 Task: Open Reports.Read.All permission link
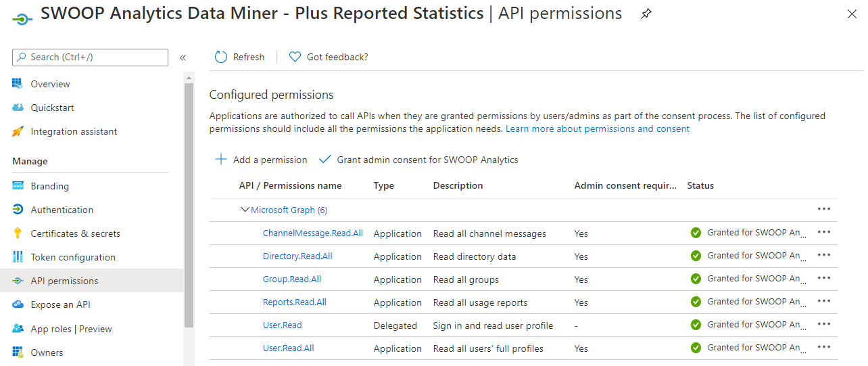pos(295,302)
